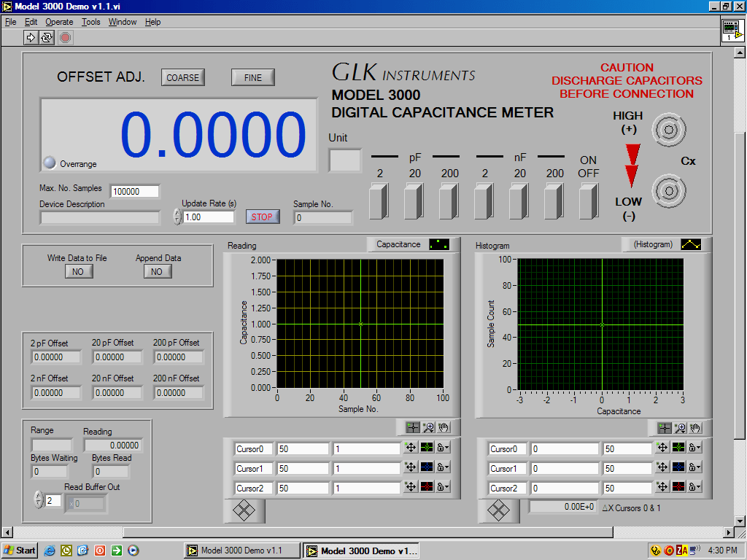Click the Max. No. Samples field
747x560 pixels.
point(134,192)
